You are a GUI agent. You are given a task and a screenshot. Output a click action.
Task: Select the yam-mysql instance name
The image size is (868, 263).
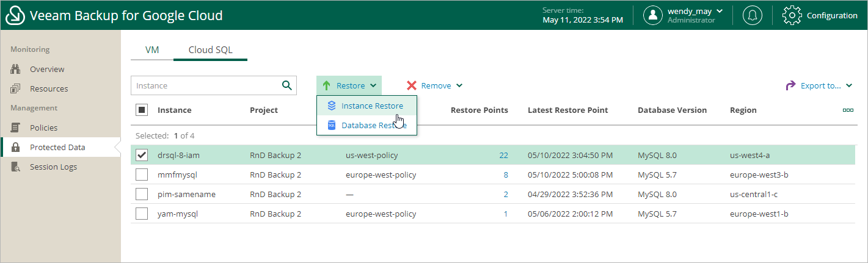click(x=178, y=214)
